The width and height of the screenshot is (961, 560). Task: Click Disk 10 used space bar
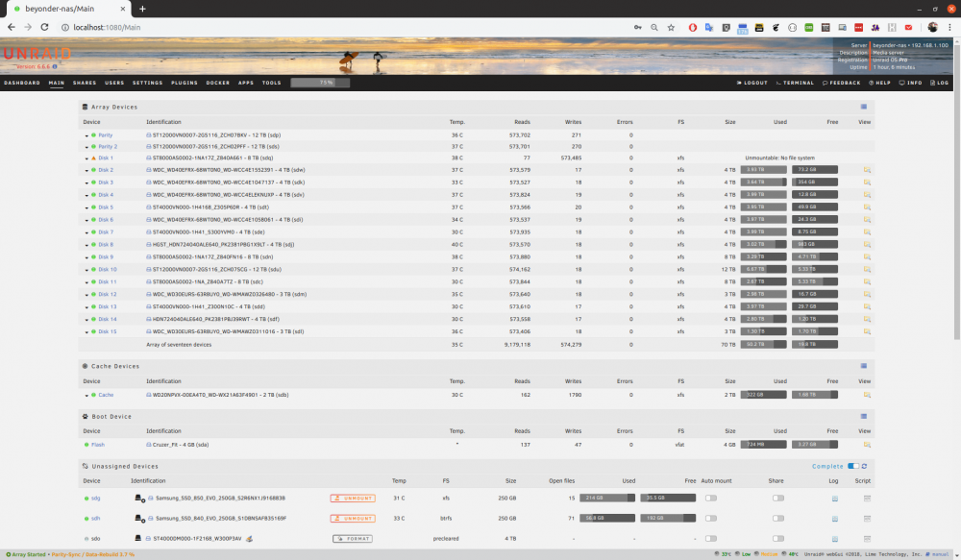[x=764, y=269]
